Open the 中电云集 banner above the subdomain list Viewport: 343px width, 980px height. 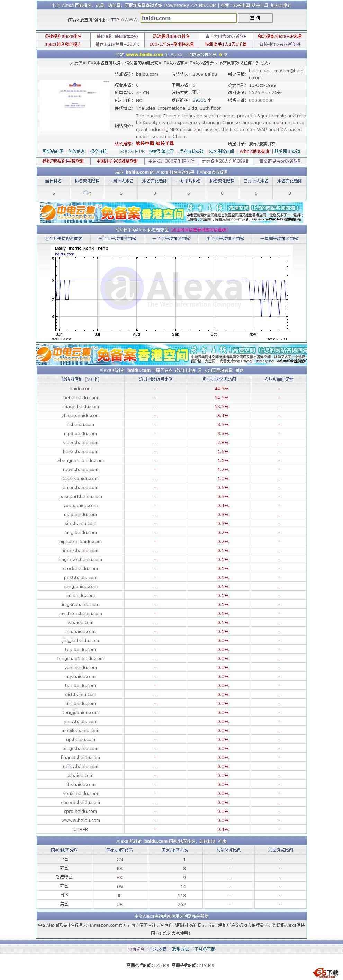[172, 355]
